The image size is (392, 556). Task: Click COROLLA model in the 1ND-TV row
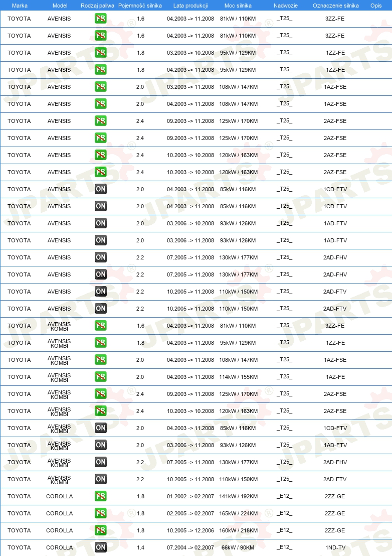tap(60, 547)
